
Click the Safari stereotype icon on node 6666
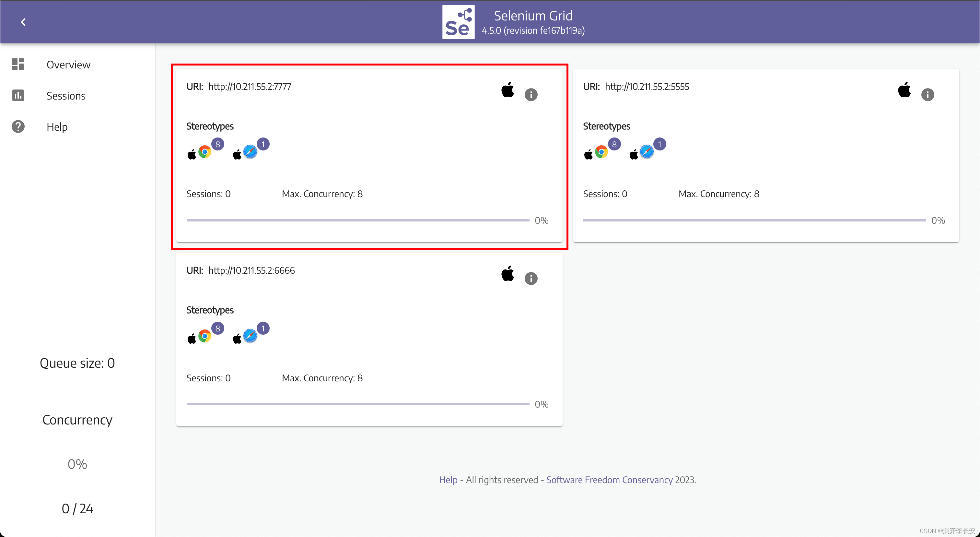pos(250,336)
